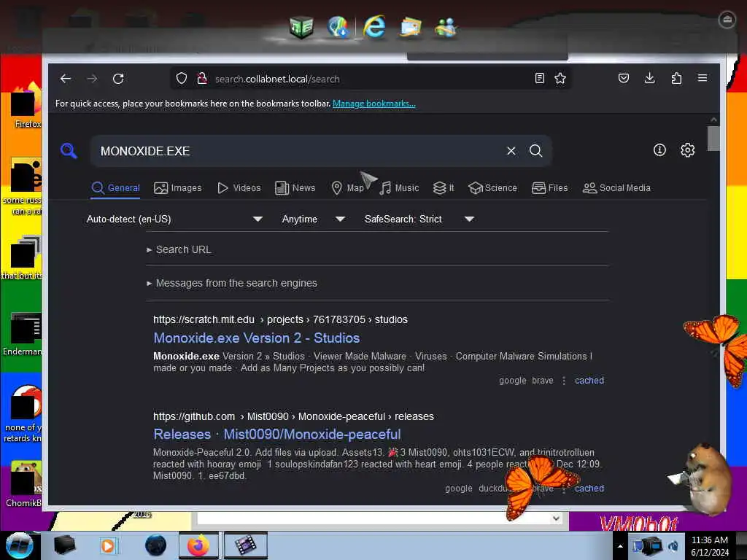The image size is (747, 560).
Task: Expand the Search URL section
Action: (179, 249)
